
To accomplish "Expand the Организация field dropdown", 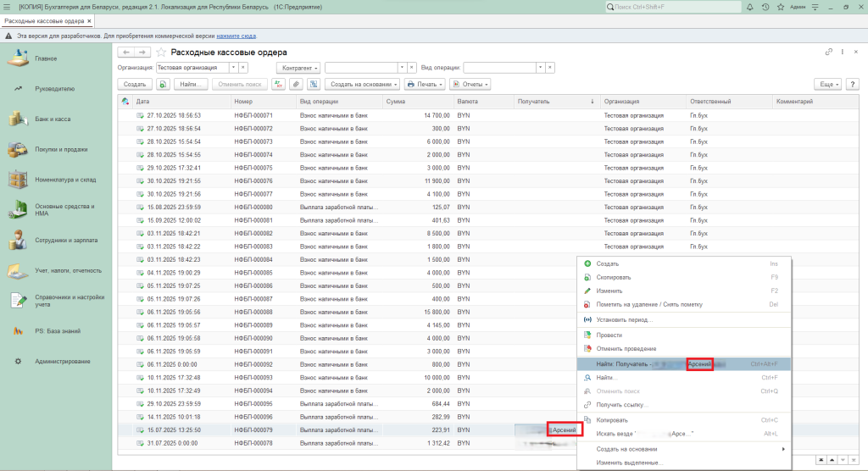I will [x=233, y=67].
